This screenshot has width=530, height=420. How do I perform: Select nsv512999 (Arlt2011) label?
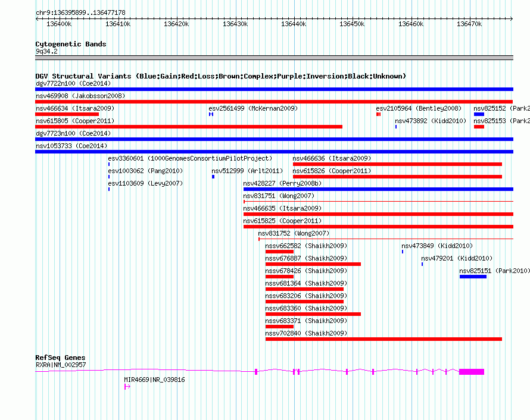pos(247,171)
